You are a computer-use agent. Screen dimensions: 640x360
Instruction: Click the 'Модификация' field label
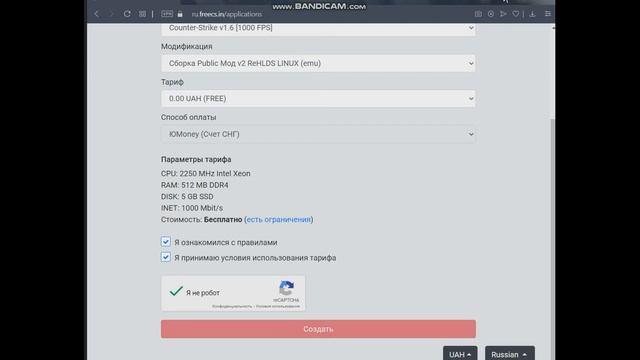187,47
